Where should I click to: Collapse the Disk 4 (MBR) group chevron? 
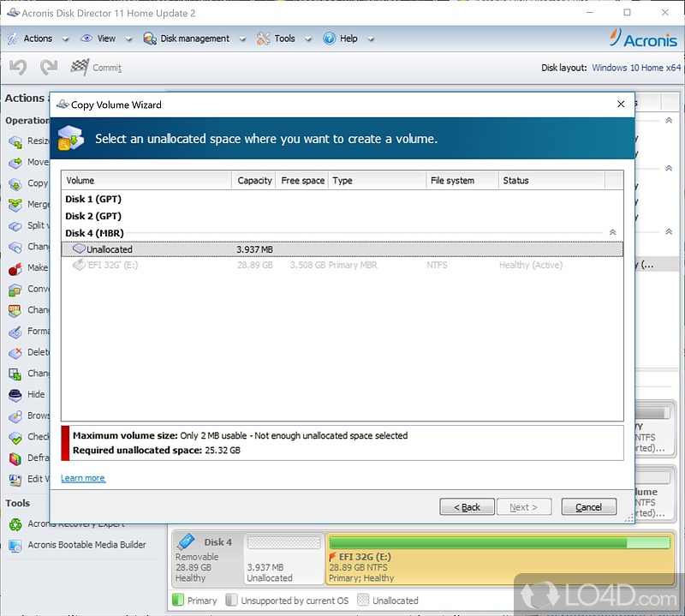[x=612, y=232]
